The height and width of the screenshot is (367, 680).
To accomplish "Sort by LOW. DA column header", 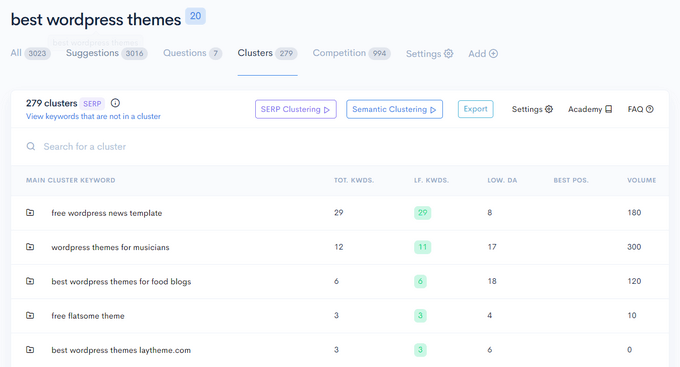I will click(x=502, y=180).
